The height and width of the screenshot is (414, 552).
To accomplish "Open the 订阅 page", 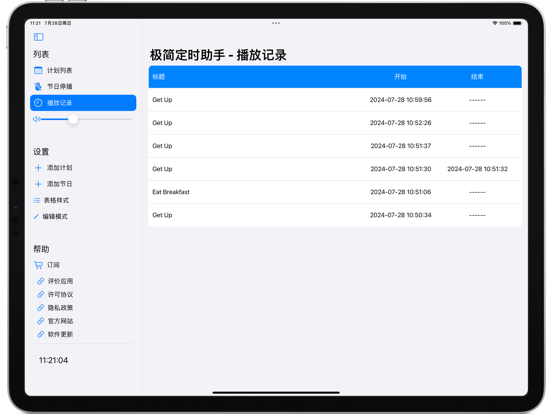I will pos(54,265).
